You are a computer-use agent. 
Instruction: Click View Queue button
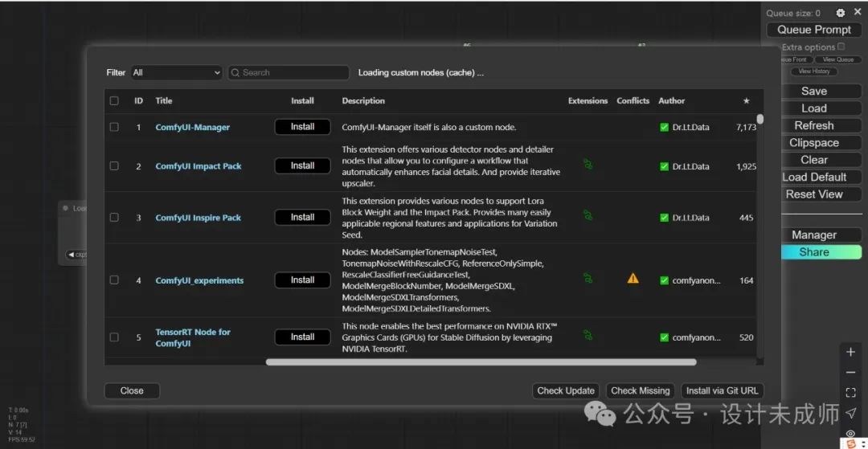(x=838, y=59)
